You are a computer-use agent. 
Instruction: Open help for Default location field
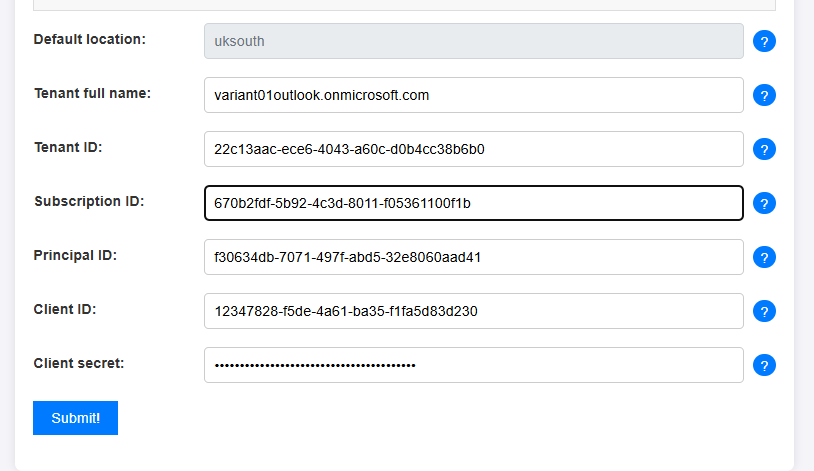(x=764, y=42)
